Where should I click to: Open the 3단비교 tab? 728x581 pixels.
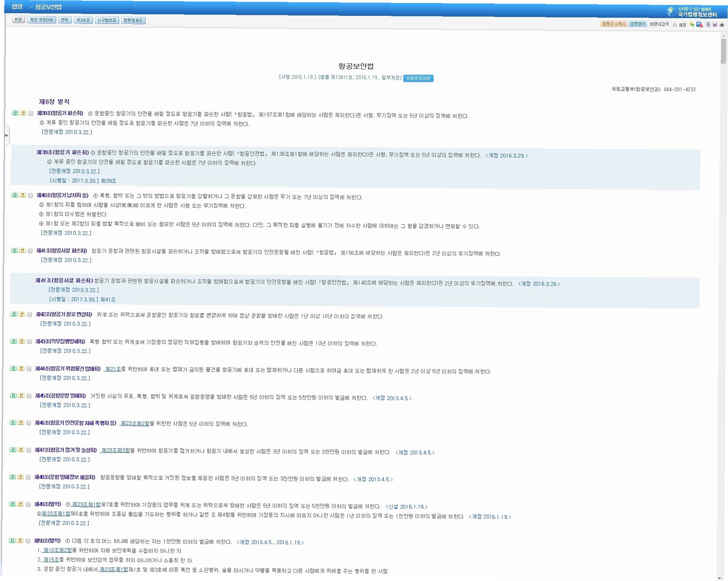83,20
